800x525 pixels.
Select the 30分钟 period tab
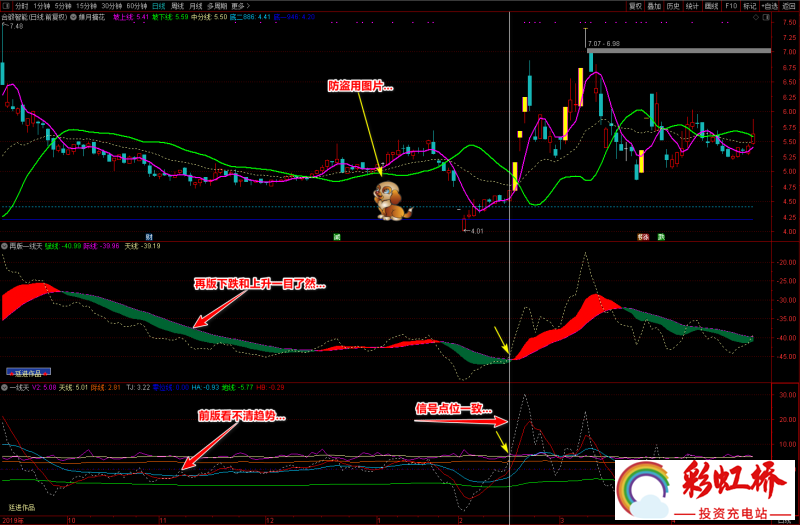tap(112, 6)
